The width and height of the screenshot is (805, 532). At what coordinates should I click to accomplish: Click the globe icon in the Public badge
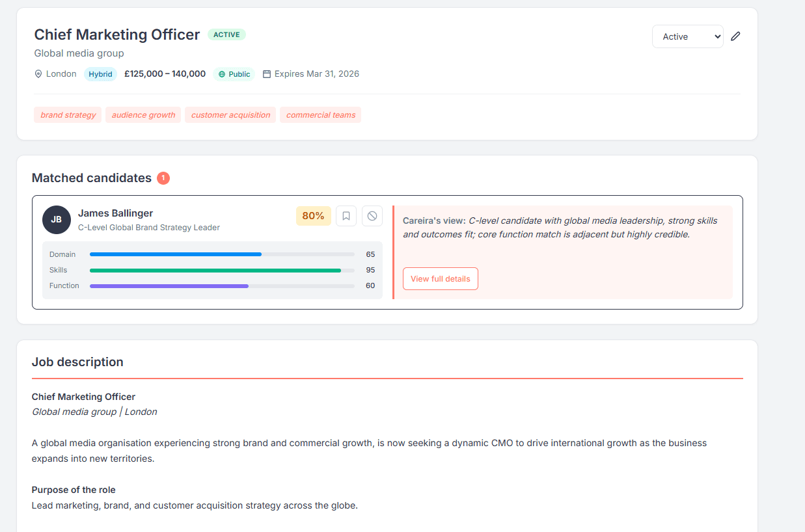[221, 73]
